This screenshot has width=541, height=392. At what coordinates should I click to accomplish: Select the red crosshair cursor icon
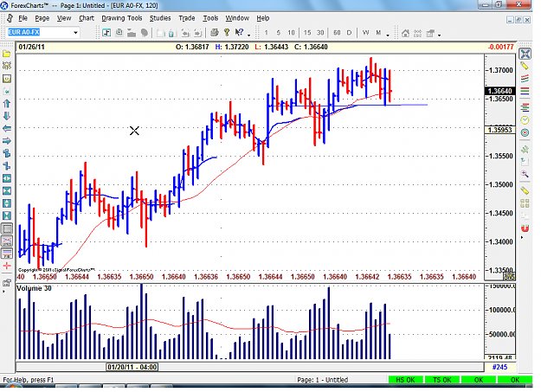(7, 266)
